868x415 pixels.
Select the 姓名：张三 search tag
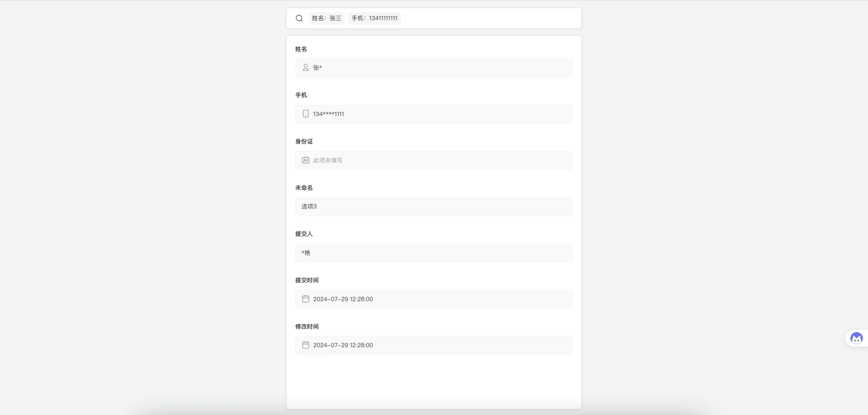326,18
